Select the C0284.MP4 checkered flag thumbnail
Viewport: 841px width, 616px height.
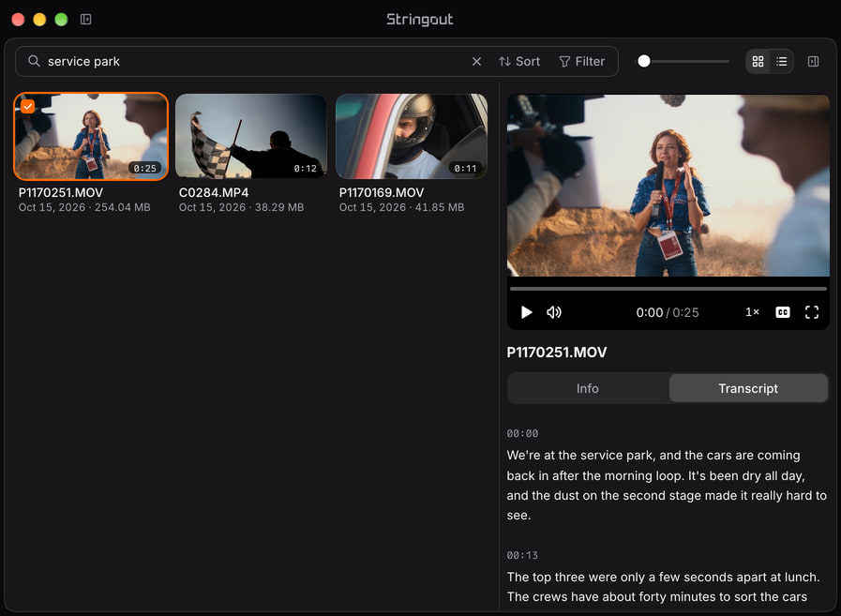click(251, 136)
